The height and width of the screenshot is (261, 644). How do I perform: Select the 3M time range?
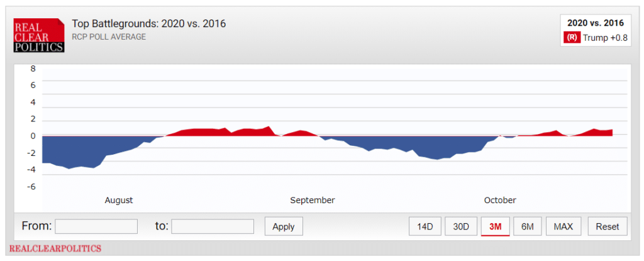(x=496, y=226)
